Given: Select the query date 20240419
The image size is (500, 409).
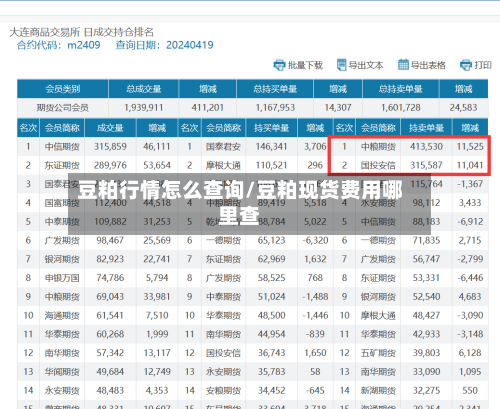Looking at the screenshot, I should 190,45.
